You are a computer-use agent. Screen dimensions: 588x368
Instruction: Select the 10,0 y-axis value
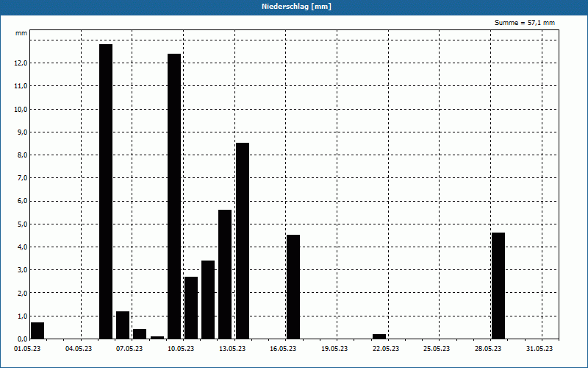(x=21, y=109)
